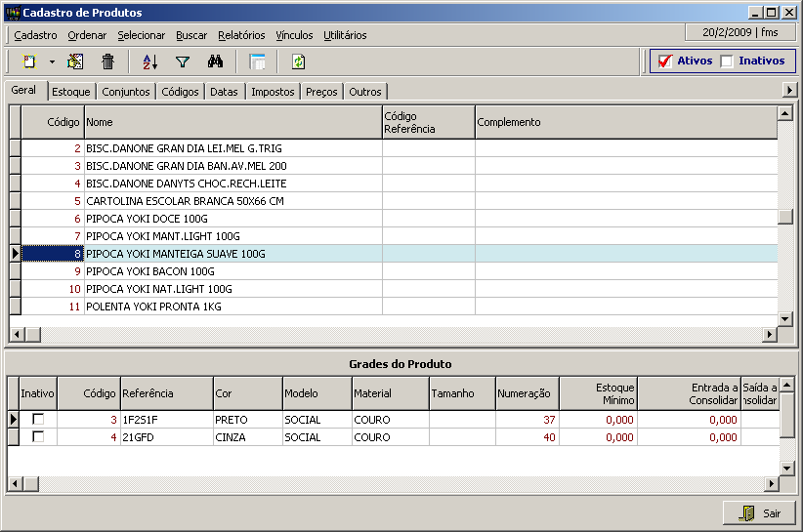Sort products with the A-Z icon

[149, 61]
